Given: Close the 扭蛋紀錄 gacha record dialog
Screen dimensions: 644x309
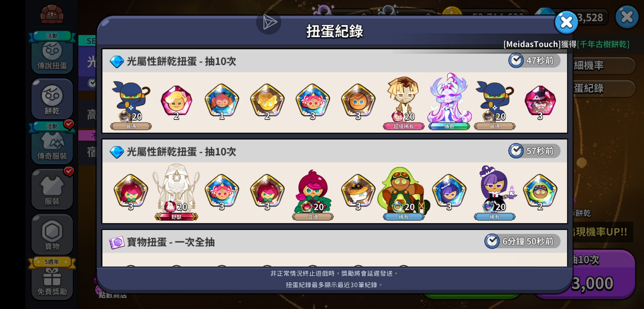Looking at the screenshot, I should [x=566, y=22].
